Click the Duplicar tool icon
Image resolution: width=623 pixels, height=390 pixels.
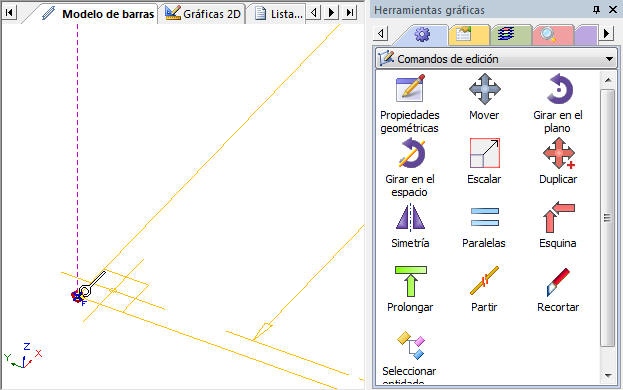pos(559,153)
